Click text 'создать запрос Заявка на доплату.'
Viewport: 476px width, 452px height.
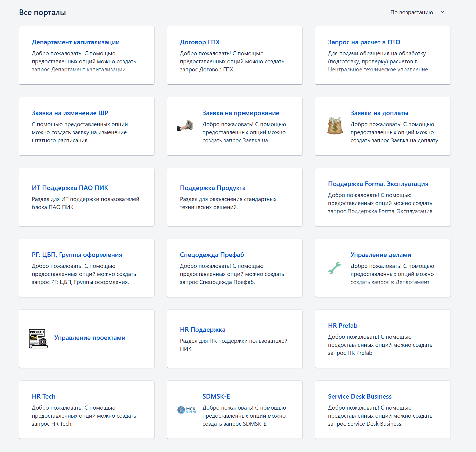[395, 140]
